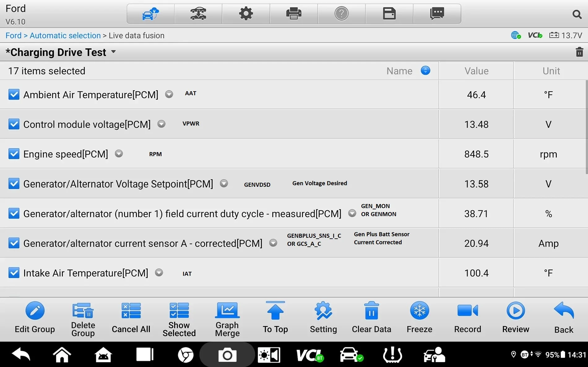Screen dimensions: 588x367
Task: Open the remote technician car icon
Action: [434, 354]
